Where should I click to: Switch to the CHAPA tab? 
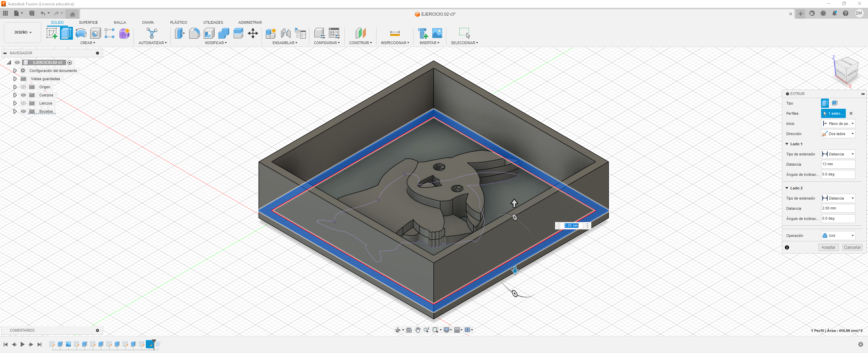click(x=148, y=22)
